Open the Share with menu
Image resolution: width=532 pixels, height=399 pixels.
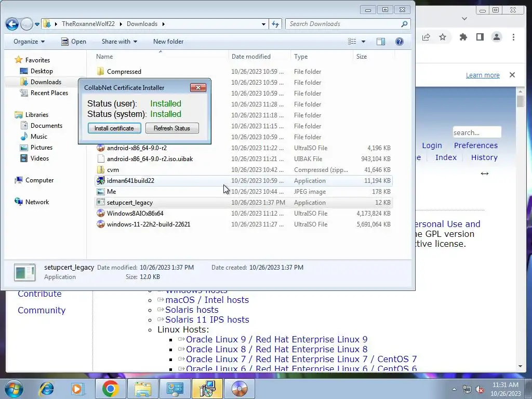click(119, 42)
